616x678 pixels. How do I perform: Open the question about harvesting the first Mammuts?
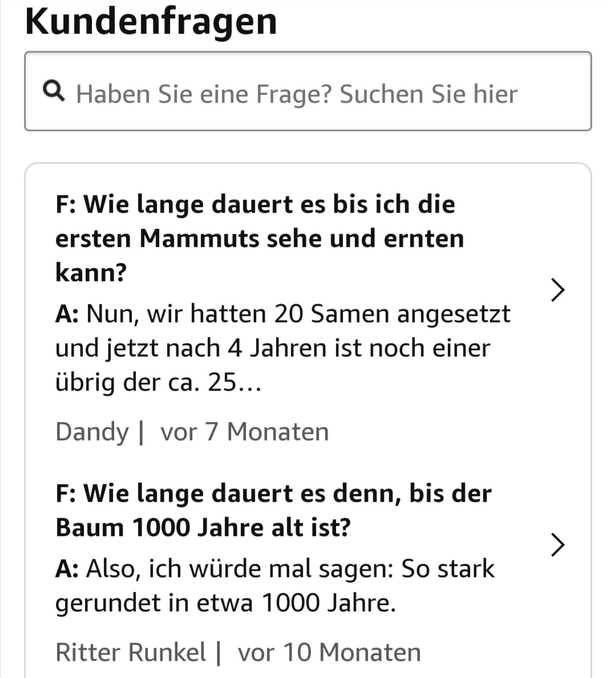(260, 238)
